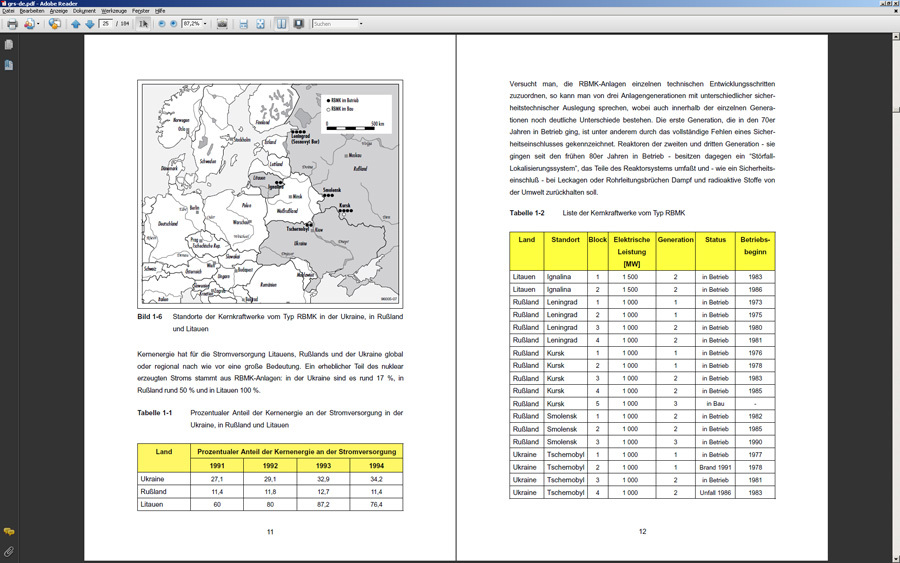Open the Bookmarks panel in left sidebar

pyautogui.click(x=9, y=65)
